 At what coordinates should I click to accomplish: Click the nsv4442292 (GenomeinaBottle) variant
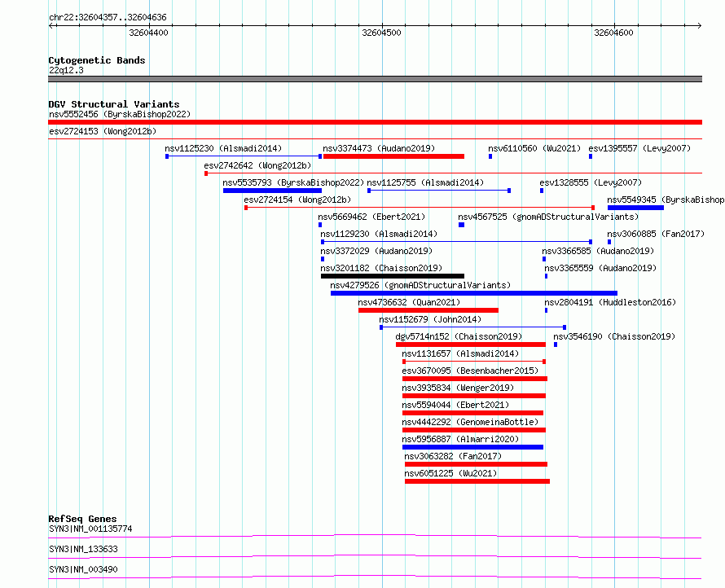pos(474,430)
